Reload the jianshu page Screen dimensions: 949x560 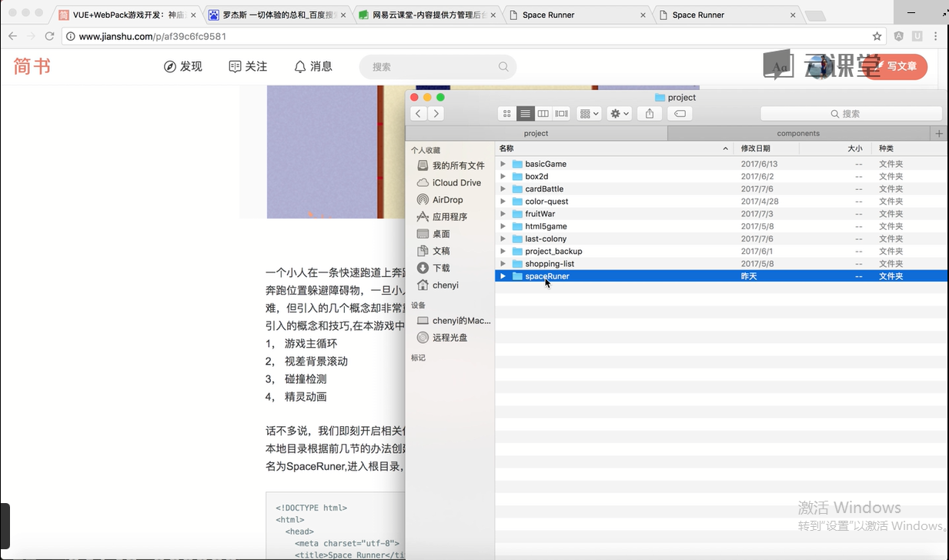pyautogui.click(x=49, y=36)
